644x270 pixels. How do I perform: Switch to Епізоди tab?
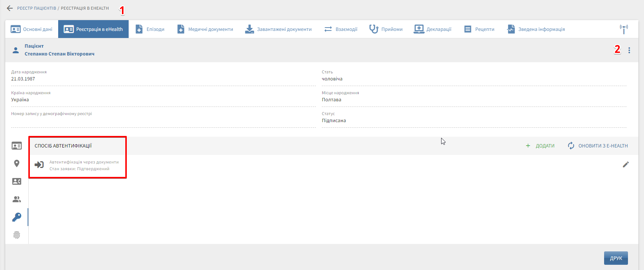150,29
